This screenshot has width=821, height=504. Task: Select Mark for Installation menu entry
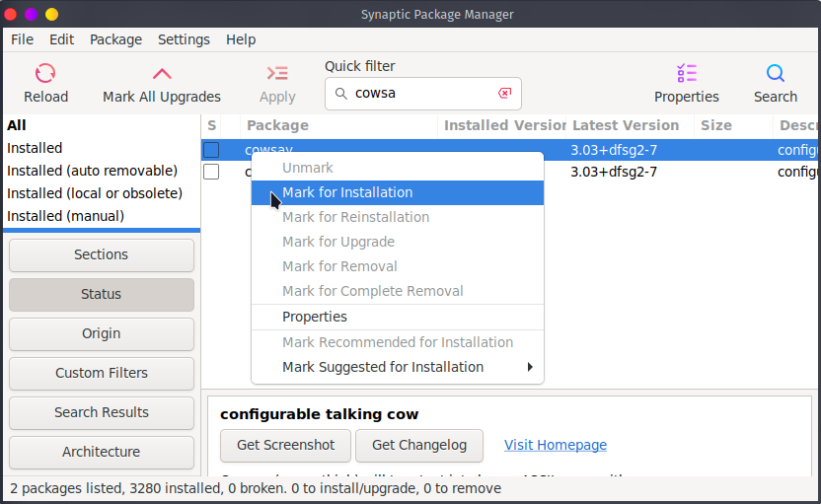tap(347, 192)
